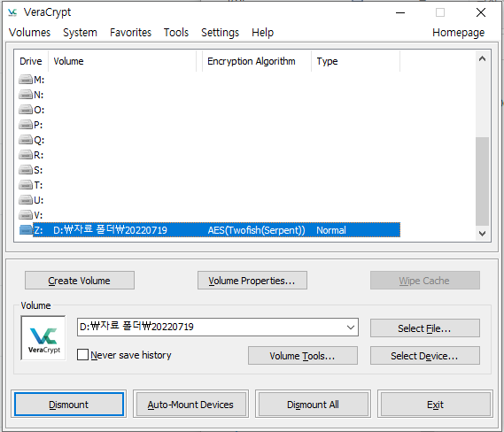Image resolution: width=504 pixels, height=432 pixels.
Task: Select the R: drive icon
Action: (26, 155)
